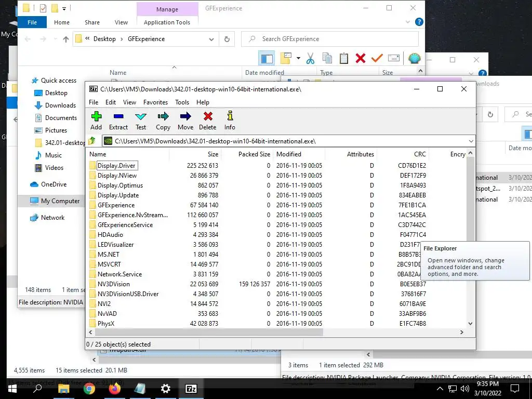Click the Cut scissors icon in Explorer toolbar

tap(310, 58)
